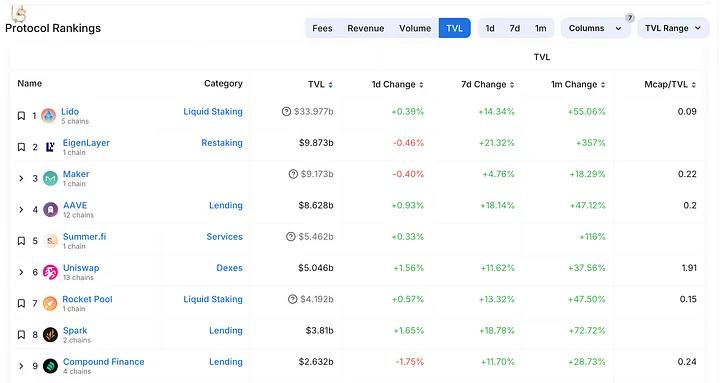Click the Lido protocol logo
The height and width of the screenshot is (383, 720).
pos(48,115)
